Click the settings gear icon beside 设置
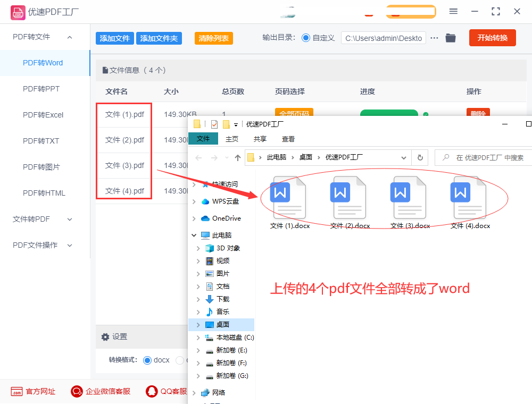This screenshot has height=404, width=532. (x=105, y=337)
